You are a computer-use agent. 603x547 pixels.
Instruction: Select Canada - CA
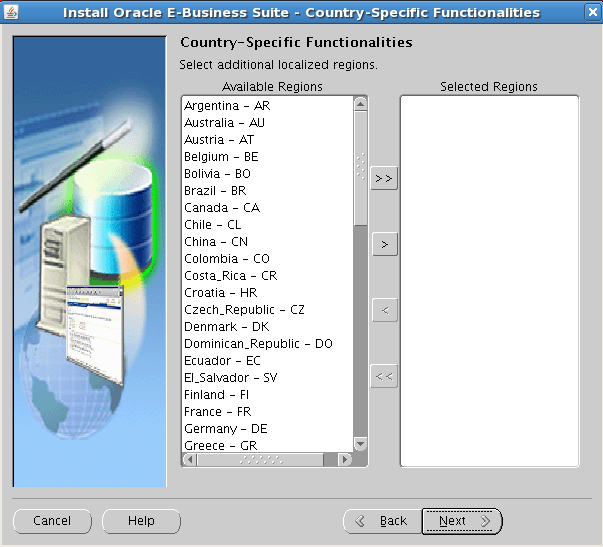[x=267, y=207]
